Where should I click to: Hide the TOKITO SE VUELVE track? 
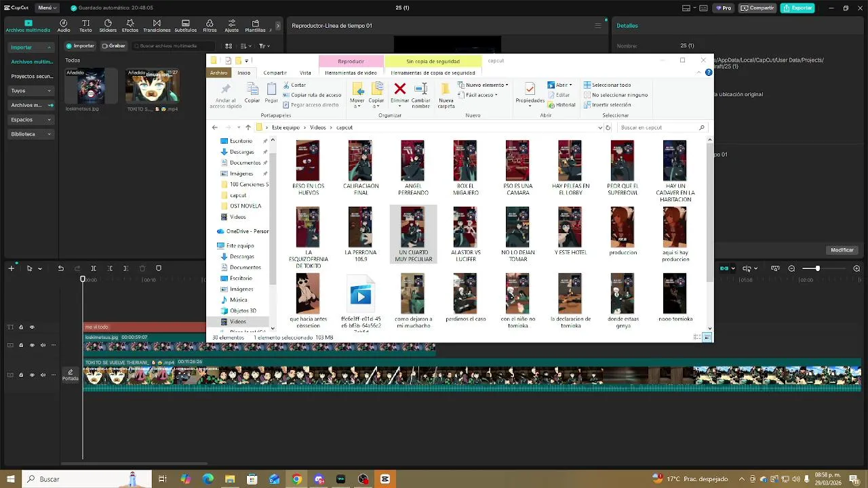(x=32, y=375)
